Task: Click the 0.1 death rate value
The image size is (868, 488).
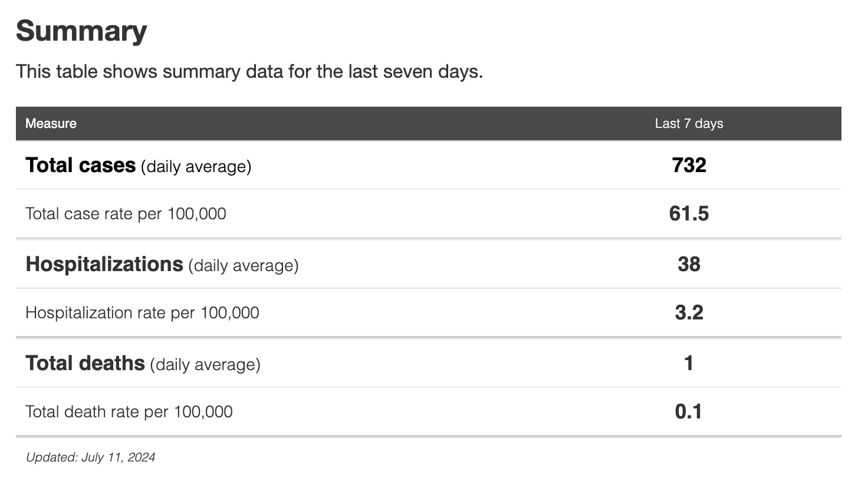Action: (x=689, y=411)
